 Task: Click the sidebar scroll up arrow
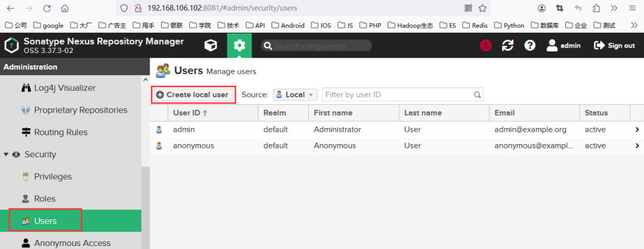pyautogui.click(x=145, y=80)
